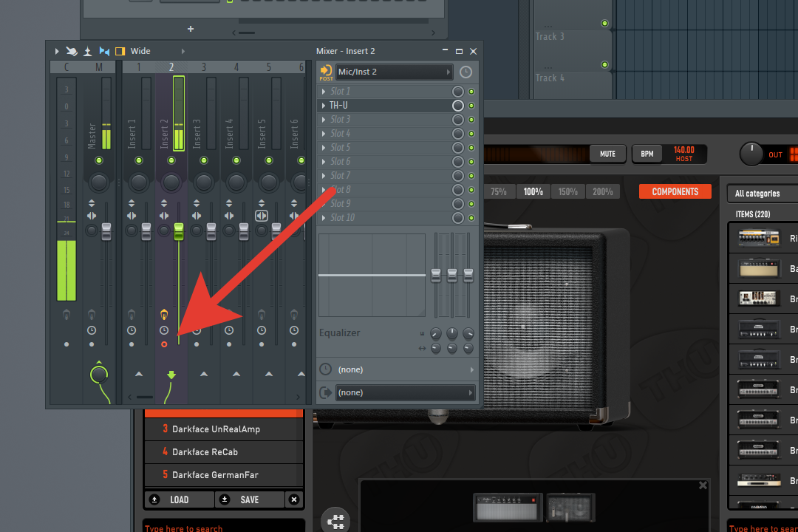Screen dimensions: 798x532
Task: Mute the Insert 1 mixer track
Action: (138, 160)
